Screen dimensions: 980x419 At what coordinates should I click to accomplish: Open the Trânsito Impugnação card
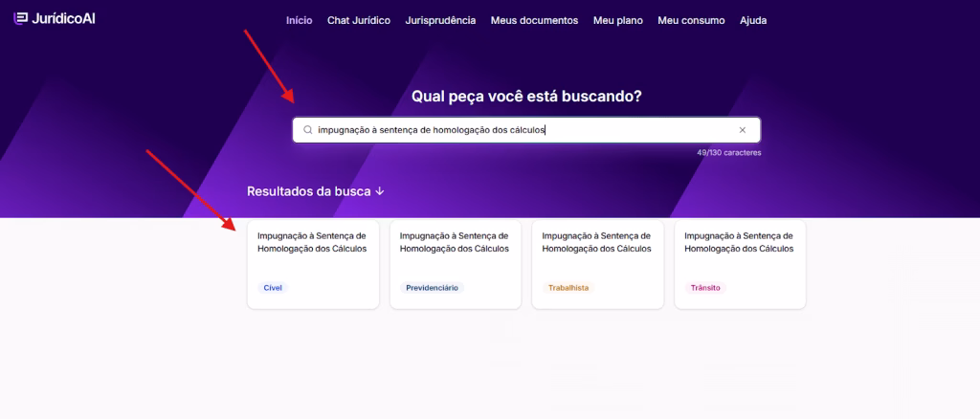(x=740, y=264)
